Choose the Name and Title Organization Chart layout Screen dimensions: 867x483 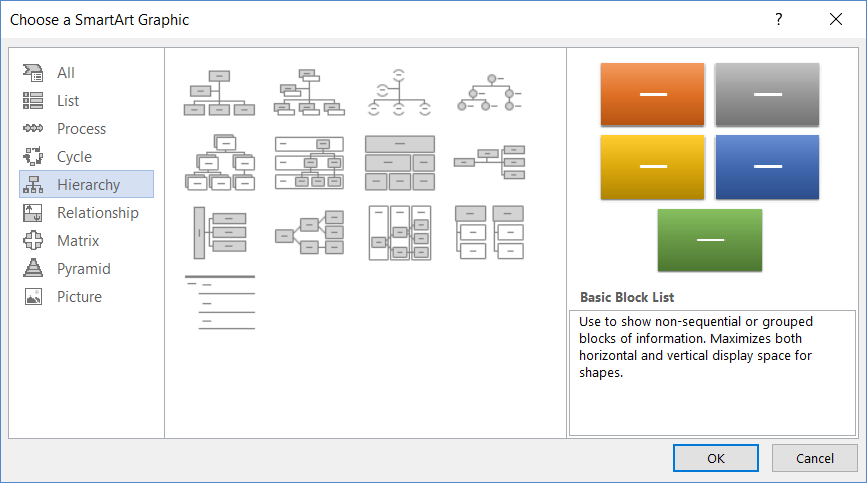[309, 92]
